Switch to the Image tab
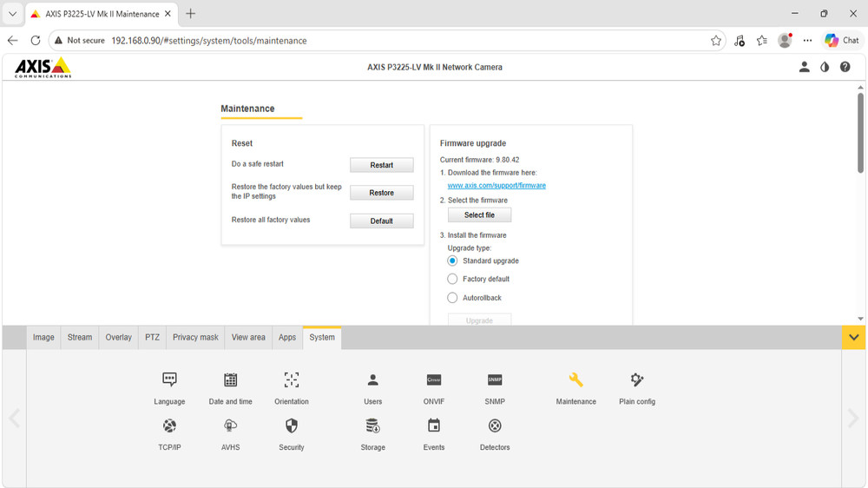Image resolution: width=868 pixels, height=488 pixels. click(x=43, y=337)
